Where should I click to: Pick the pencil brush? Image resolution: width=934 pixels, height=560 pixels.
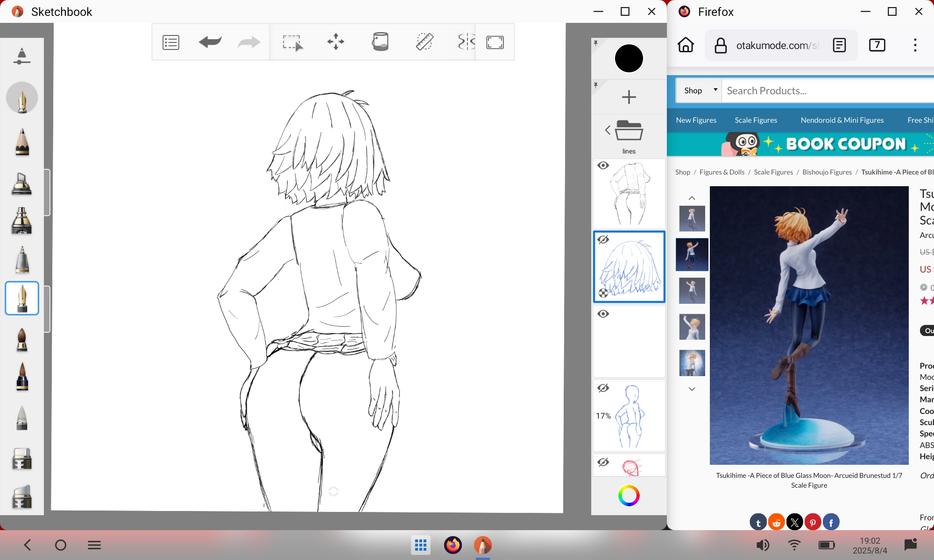coord(22,141)
